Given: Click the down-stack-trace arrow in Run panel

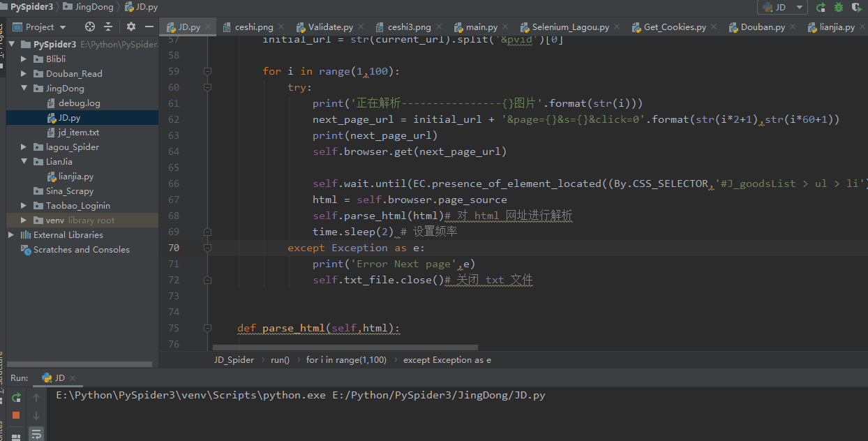Looking at the screenshot, I should pyautogui.click(x=36, y=416).
